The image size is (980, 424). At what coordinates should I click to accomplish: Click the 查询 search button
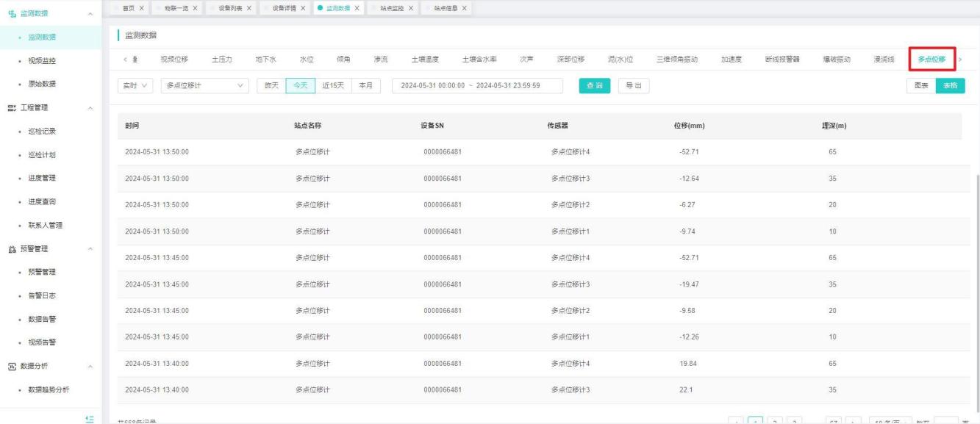[x=594, y=85]
